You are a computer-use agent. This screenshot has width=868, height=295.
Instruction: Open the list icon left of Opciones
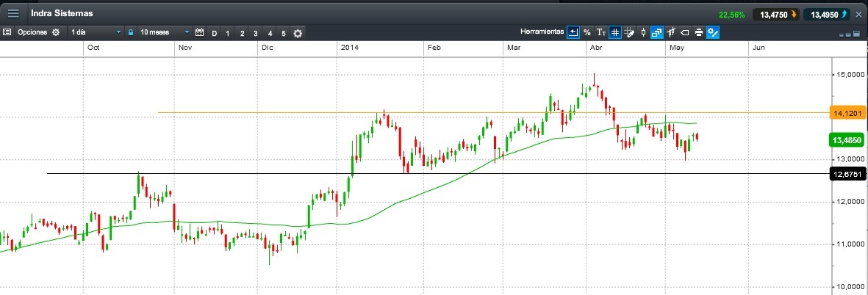(7, 33)
